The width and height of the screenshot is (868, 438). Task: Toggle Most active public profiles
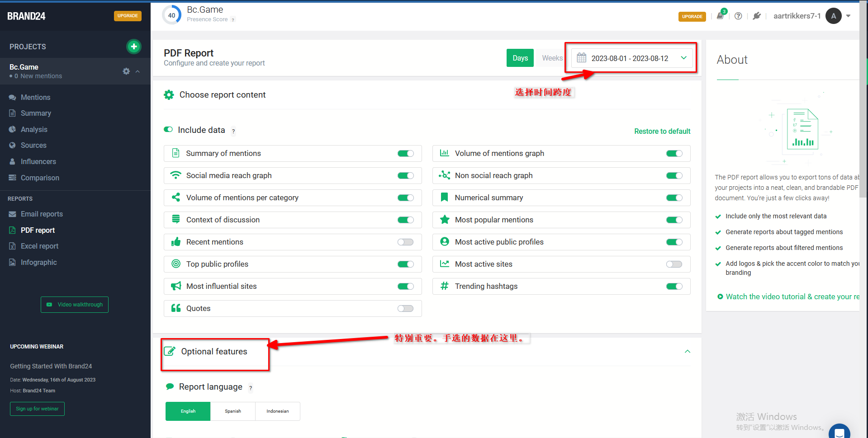point(674,242)
